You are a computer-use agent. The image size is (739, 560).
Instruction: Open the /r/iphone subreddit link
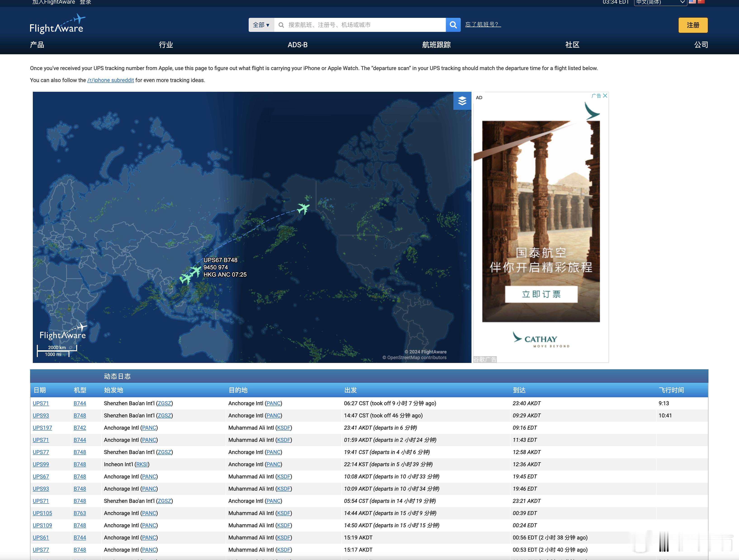[x=111, y=80]
